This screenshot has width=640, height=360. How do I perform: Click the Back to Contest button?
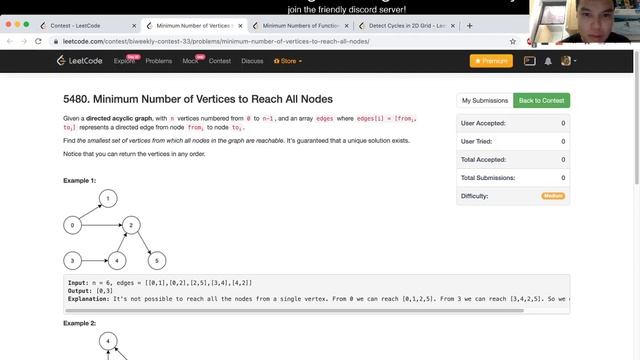pyautogui.click(x=541, y=100)
